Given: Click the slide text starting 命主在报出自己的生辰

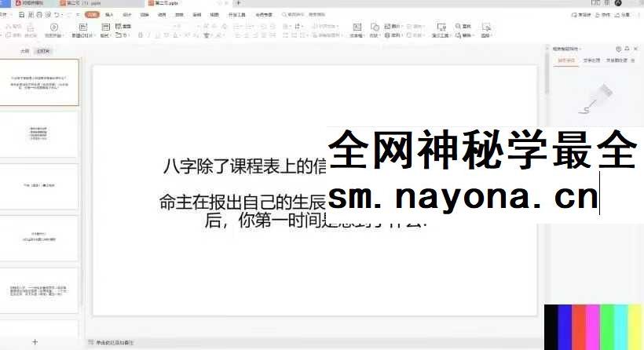Looking at the screenshot, I should coord(243,202).
